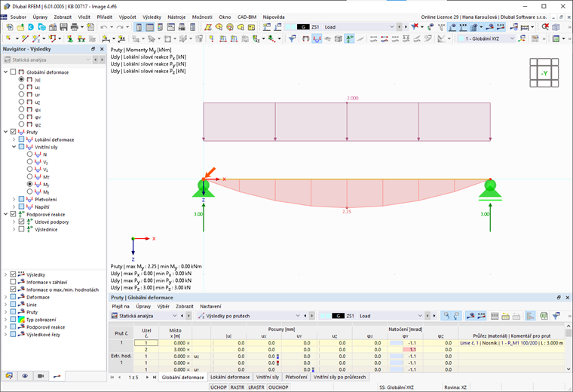The height and width of the screenshot is (392, 573).
Task: Expand the Typ zobrazení node
Action: 5,320
